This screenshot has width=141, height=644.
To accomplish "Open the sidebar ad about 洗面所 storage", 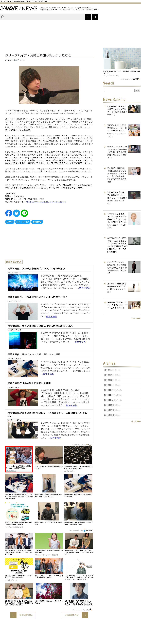I will tap(122, 62).
